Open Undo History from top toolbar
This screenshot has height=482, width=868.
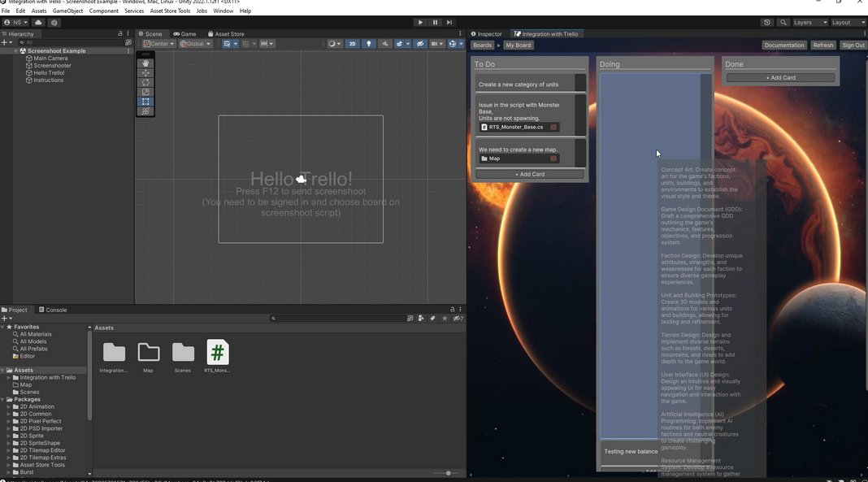[x=766, y=23]
